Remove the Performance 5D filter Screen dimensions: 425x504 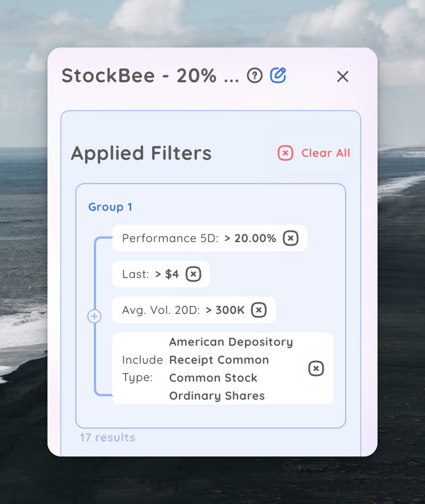pyautogui.click(x=291, y=238)
